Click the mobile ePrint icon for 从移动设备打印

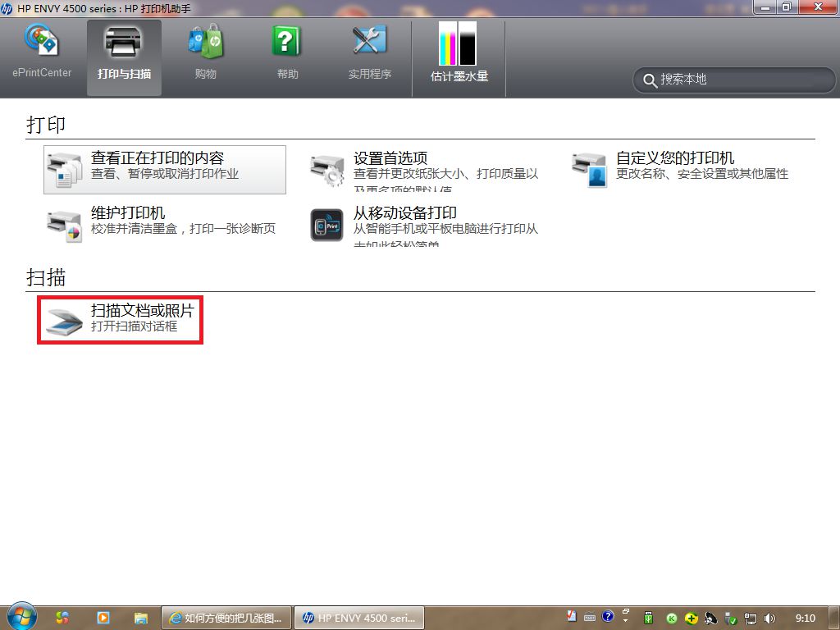(x=326, y=225)
